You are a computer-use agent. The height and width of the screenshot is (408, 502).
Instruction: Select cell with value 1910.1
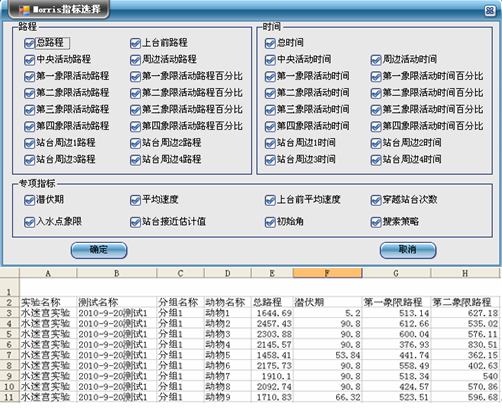pyautogui.click(x=272, y=376)
